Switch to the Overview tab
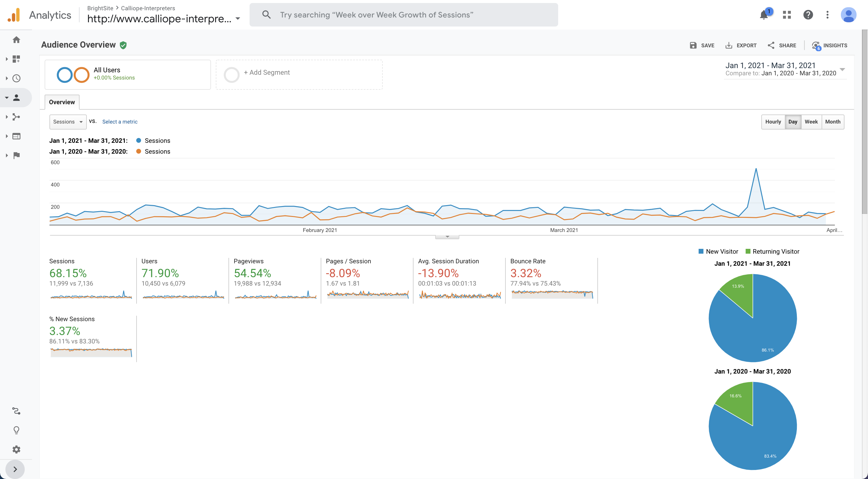The height and width of the screenshot is (479, 868). tap(62, 102)
